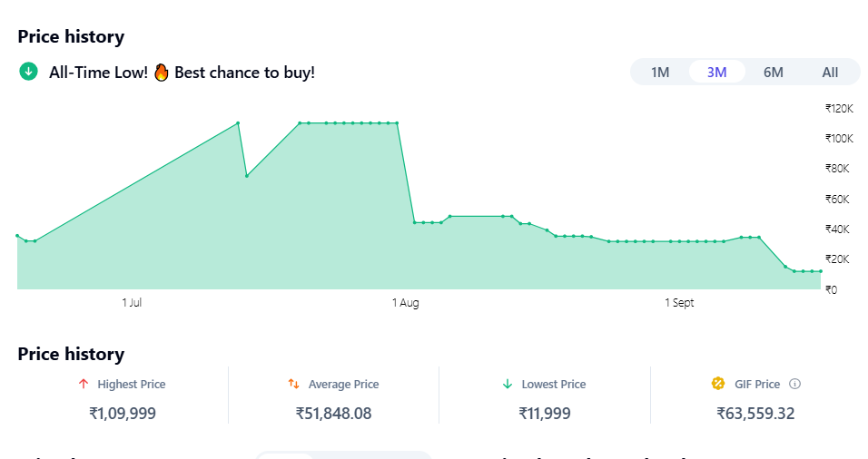The image size is (868, 459).
Task: Click the All-Time Low best chance text
Action: click(182, 73)
